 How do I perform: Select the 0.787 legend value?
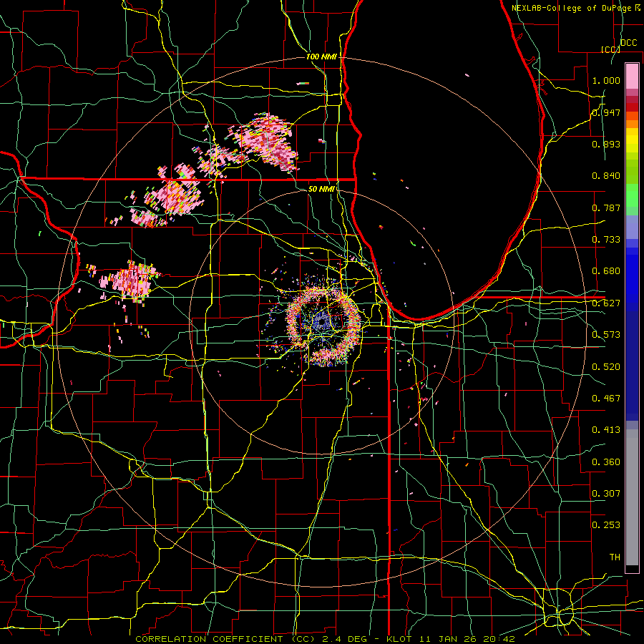(606, 208)
